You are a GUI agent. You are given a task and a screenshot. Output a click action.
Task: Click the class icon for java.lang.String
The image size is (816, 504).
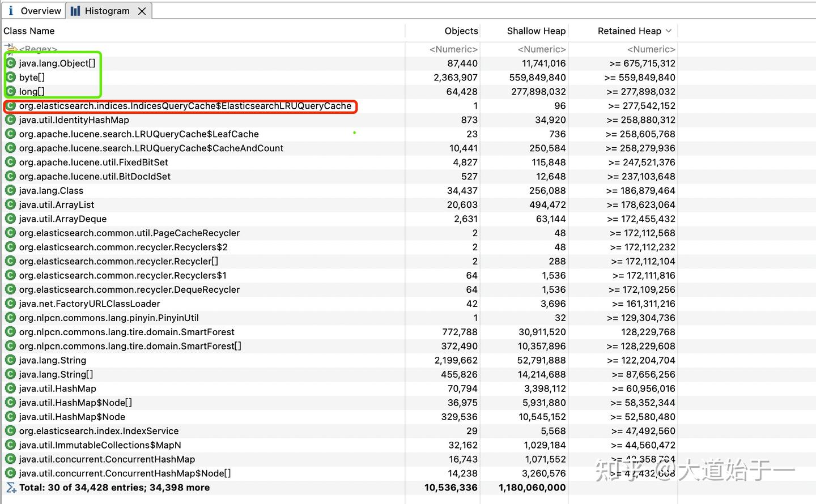(10, 360)
